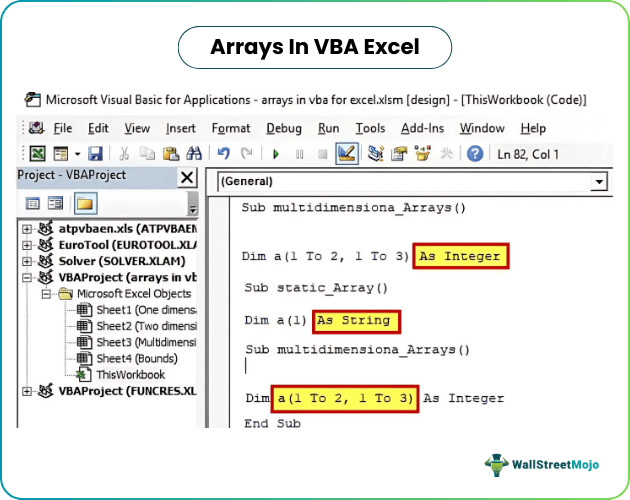Click the Find binoculars icon

pos(194,154)
